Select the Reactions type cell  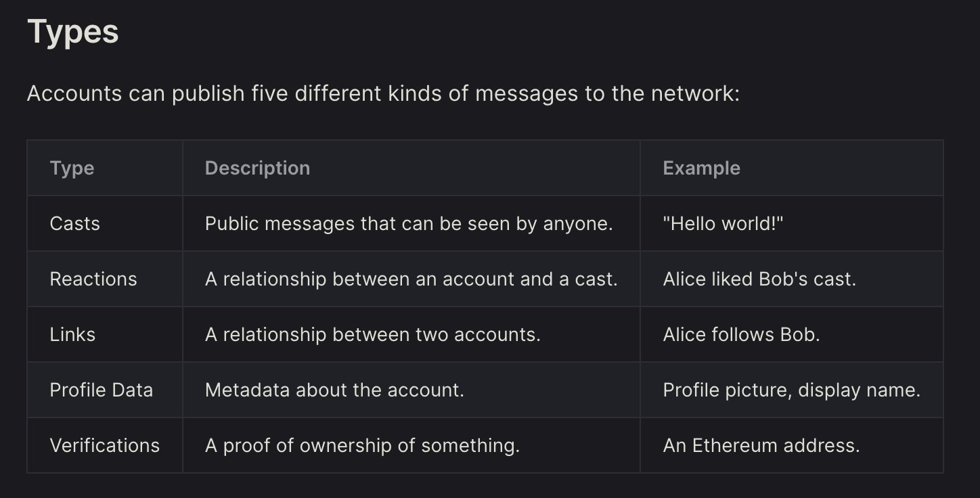[93, 279]
